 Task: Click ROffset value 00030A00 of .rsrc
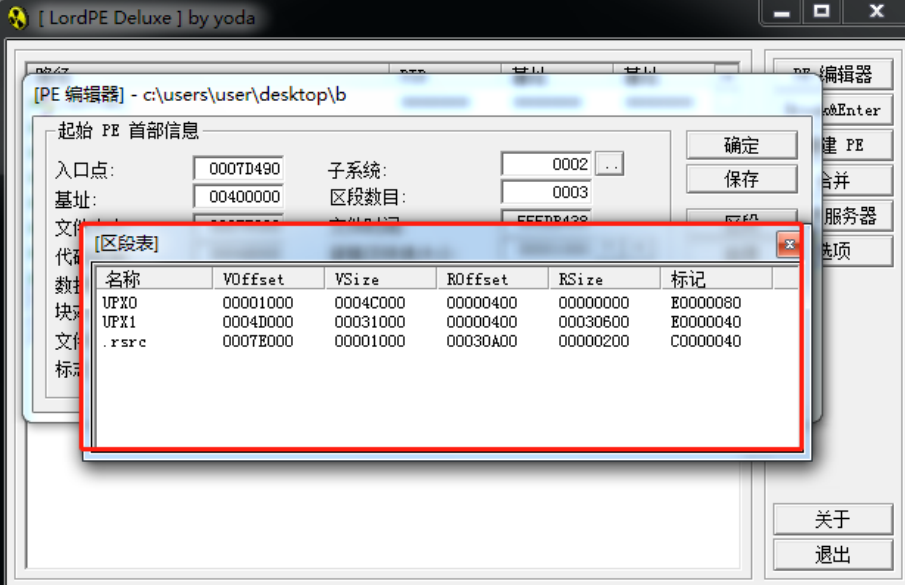(482, 341)
